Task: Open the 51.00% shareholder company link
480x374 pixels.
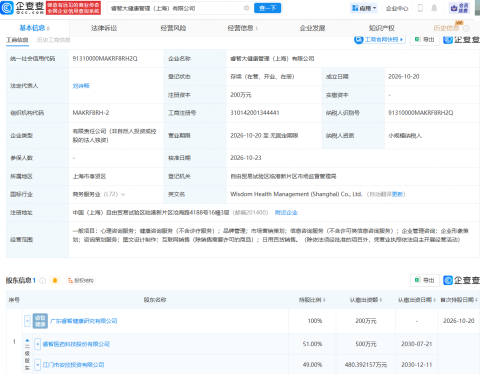Action: click(x=76, y=344)
